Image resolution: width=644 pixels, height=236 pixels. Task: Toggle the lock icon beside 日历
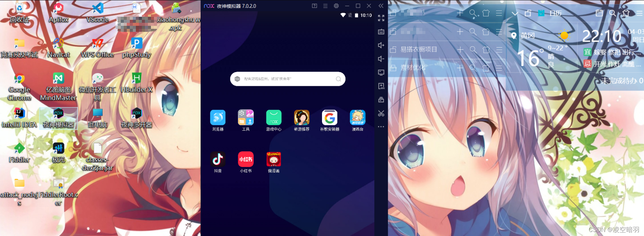(528, 13)
